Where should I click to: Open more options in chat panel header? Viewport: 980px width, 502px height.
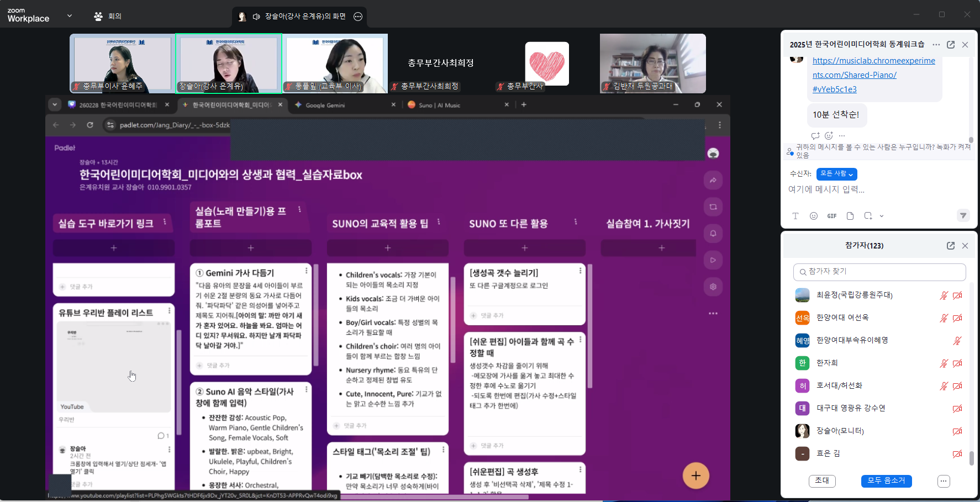point(936,45)
